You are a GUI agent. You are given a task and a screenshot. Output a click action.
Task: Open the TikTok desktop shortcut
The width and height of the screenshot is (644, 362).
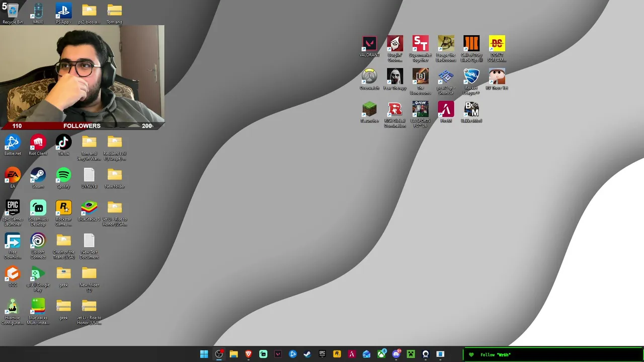click(x=63, y=145)
